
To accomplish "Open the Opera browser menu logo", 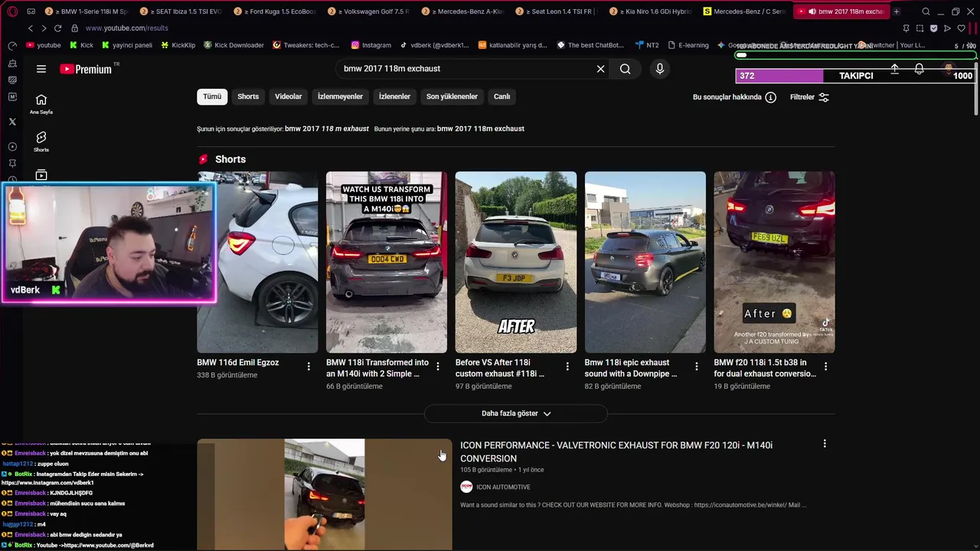I will click(12, 11).
